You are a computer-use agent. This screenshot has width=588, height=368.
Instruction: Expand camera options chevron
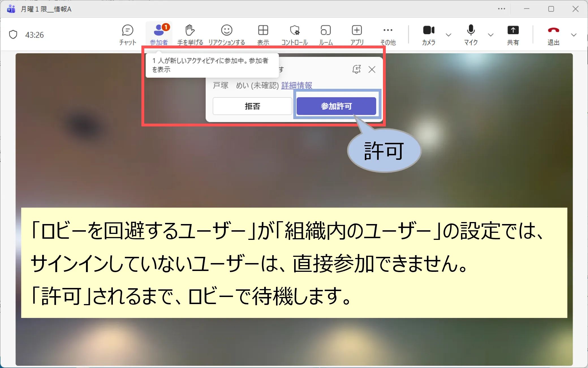[448, 35]
